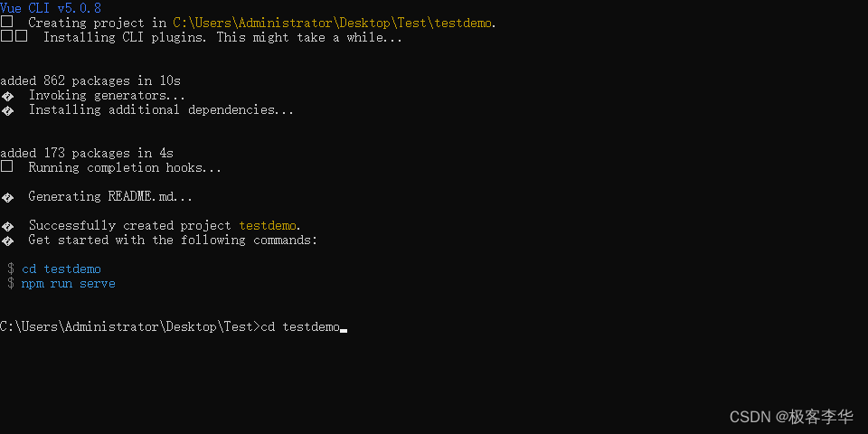The image size is (868, 434).
Task: Click the CSDN watermark in the corner
Action: tap(792, 417)
